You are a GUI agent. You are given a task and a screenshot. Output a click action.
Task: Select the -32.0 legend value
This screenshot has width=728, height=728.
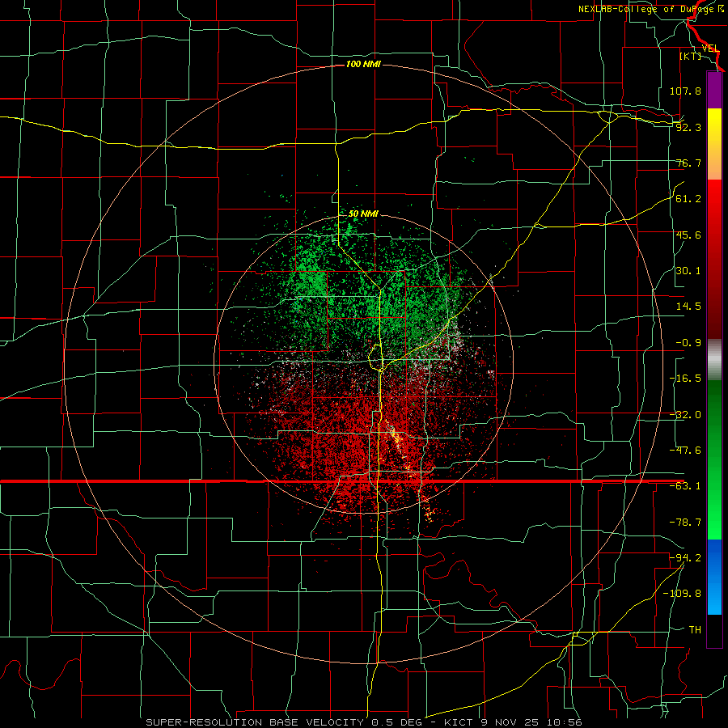(x=685, y=415)
